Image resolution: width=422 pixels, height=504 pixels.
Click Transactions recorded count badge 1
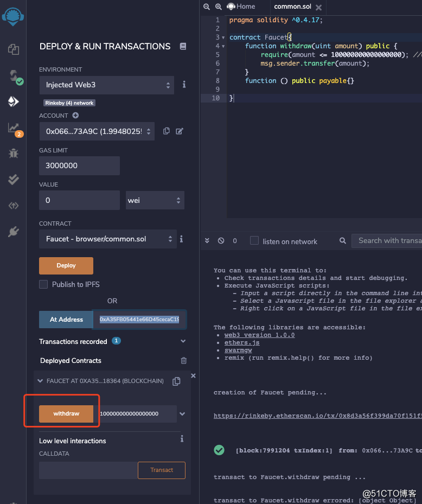[x=116, y=341]
